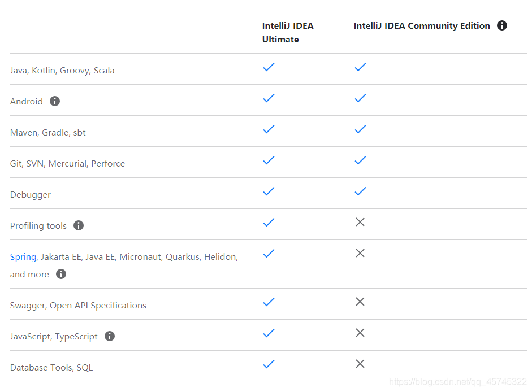Screen dimensions: 532x392
Task: Click the Database Tools, SQL label
Action: click(x=51, y=368)
